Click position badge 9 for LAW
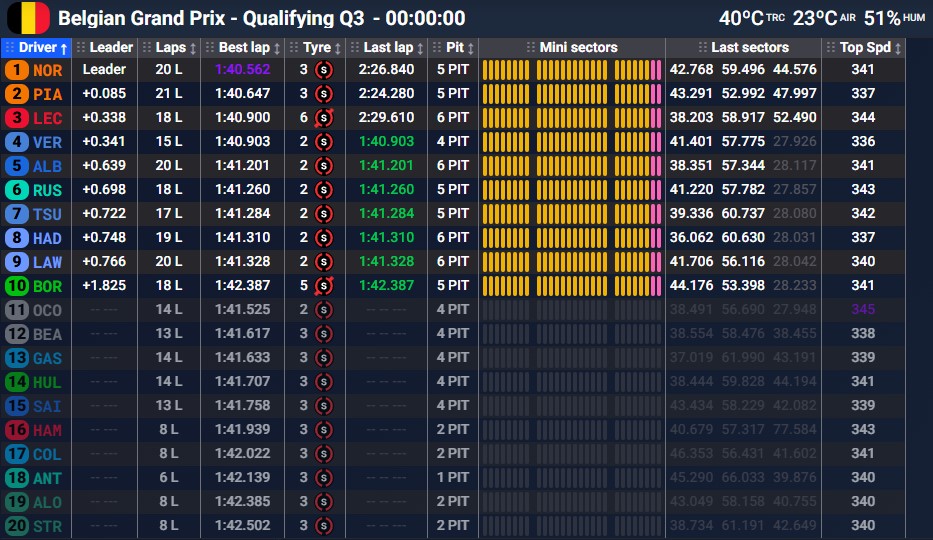 (x=16, y=262)
